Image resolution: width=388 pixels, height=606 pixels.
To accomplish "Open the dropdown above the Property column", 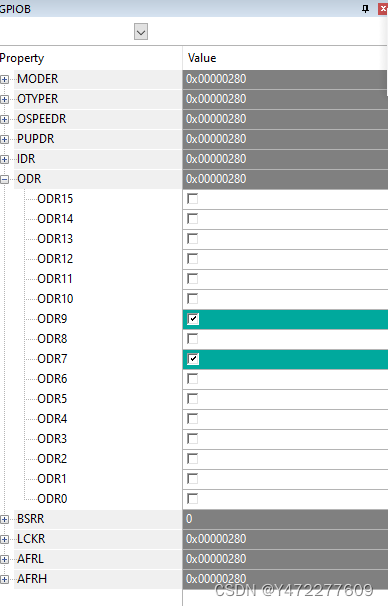I will (x=141, y=32).
